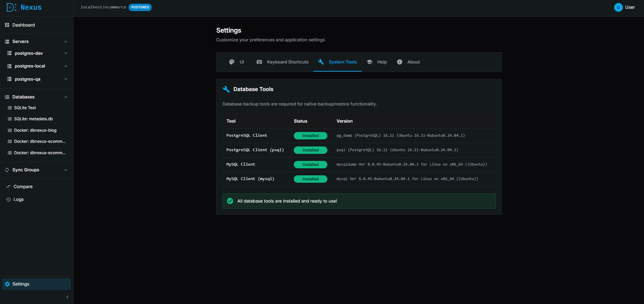Screen dimensions: 644x304
Task: Click the user avatar icon
Action: point(618,7)
